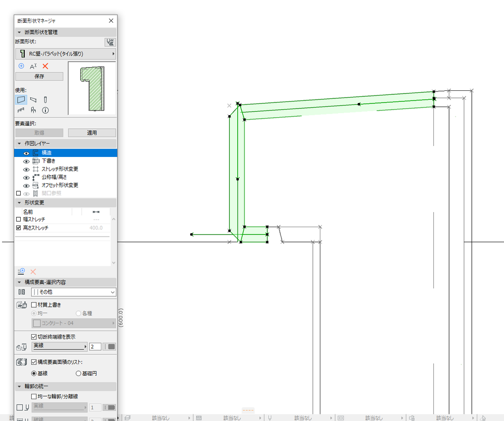Uncheck the 高さストレッチ checkbox

click(18, 228)
